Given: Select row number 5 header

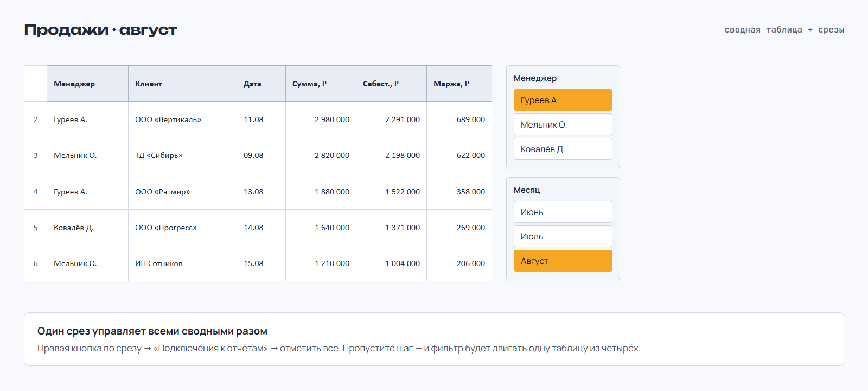Looking at the screenshot, I should click(x=36, y=228).
